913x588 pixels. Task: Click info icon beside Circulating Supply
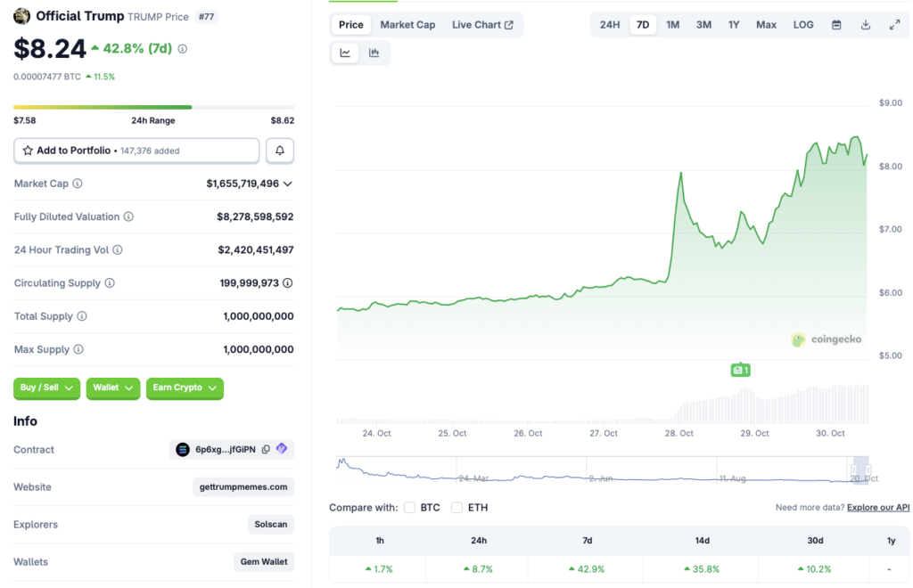tap(110, 283)
